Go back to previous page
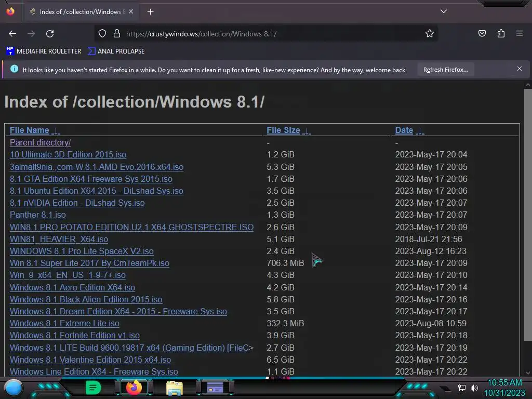 click(12, 34)
